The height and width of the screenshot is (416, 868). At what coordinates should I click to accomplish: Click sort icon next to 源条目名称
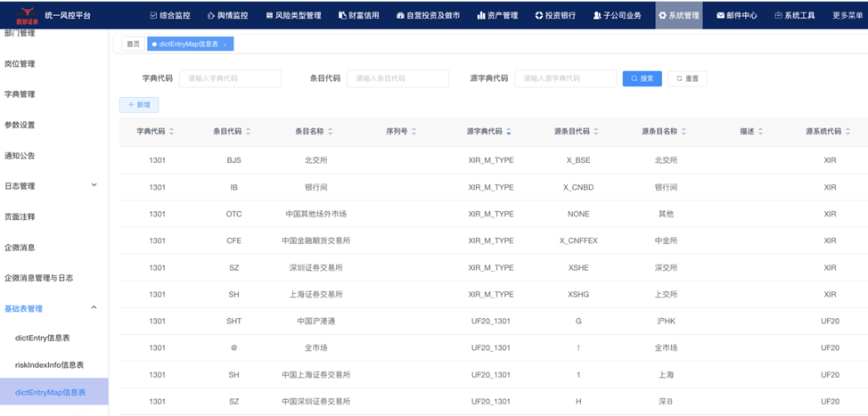(x=684, y=132)
